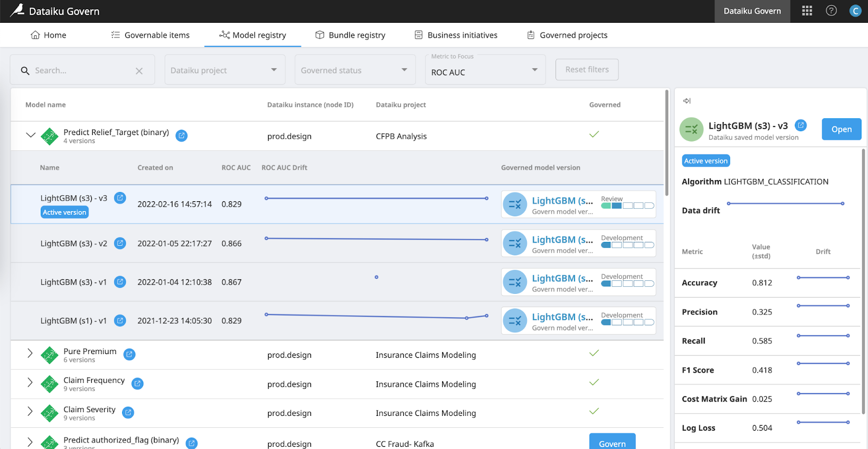Expand the Predict authorized_flag model row
This screenshot has height=449, width=868.
(x=30, y=442)
